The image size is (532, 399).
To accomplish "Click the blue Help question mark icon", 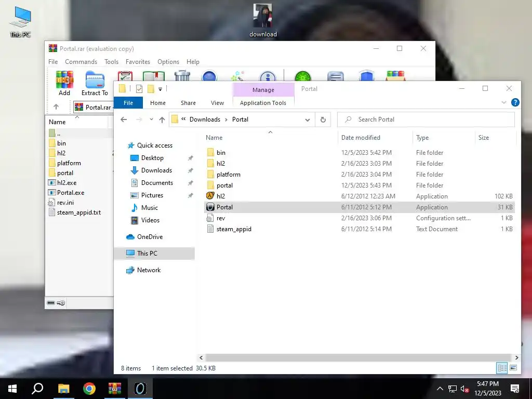I will (515, 102).
